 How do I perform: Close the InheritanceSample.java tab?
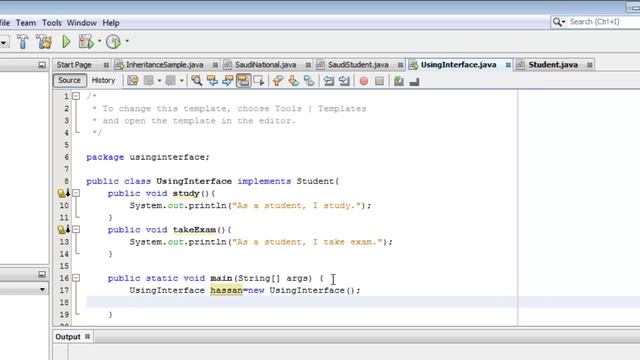(215, 65)
